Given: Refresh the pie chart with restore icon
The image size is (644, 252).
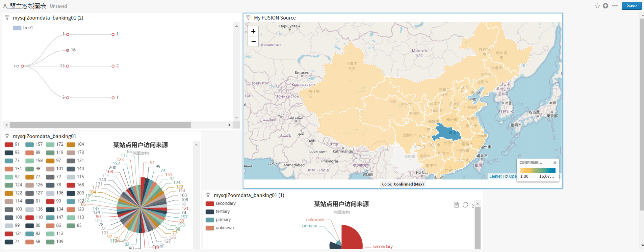Looking at the screenshot, I should (465, 205).
